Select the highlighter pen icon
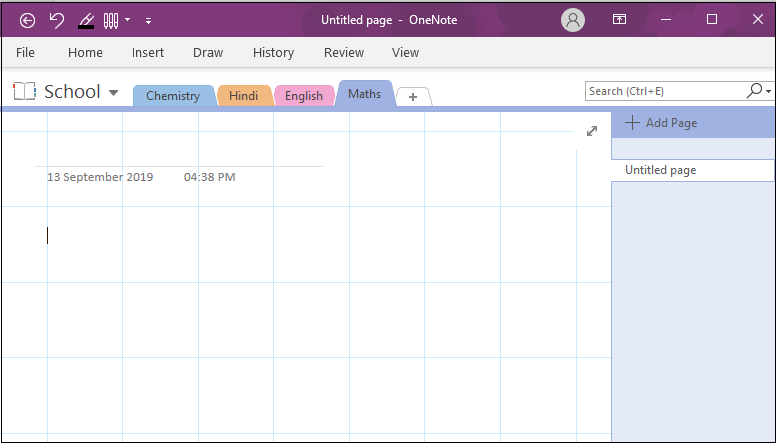The image size is (776, 443). pyautogui.click(x=86, y=20)
